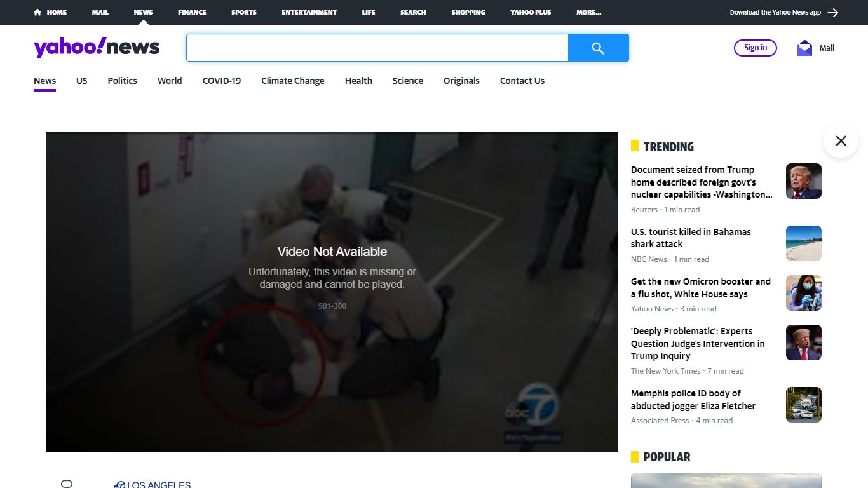Open the Document seized from Trump home story

click(702, 182)
